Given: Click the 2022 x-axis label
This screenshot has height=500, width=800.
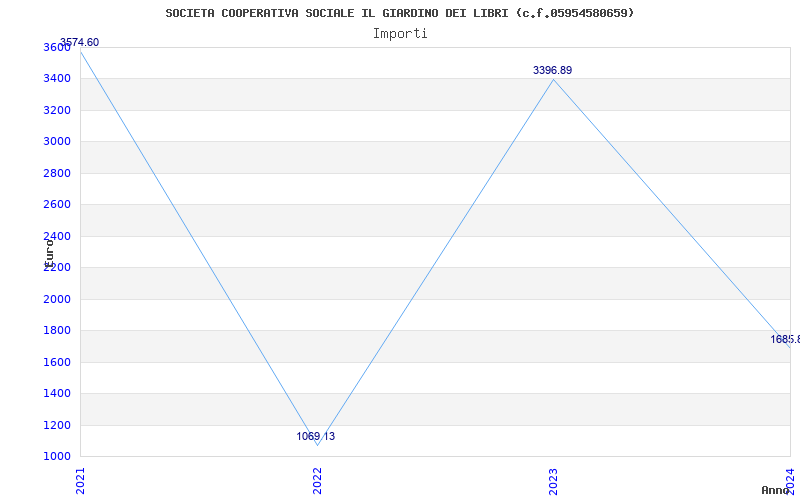Looking at the screenshot, I should click(x=317, y=481).
